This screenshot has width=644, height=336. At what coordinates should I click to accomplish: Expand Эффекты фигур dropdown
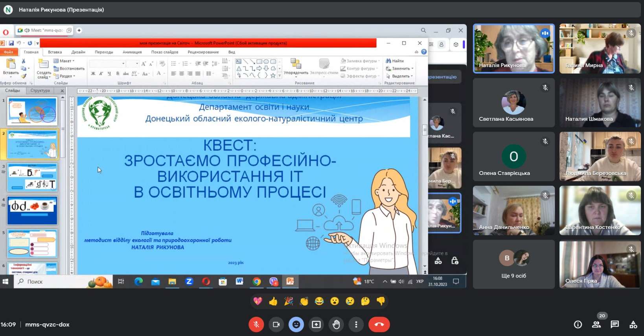(x=360, y=76)
